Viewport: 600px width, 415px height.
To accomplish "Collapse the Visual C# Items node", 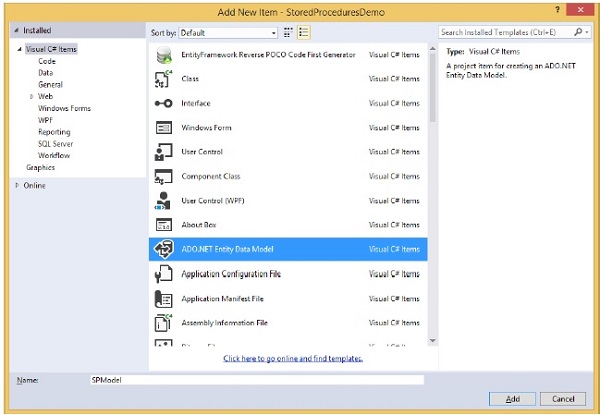I will tap(17, 49).
